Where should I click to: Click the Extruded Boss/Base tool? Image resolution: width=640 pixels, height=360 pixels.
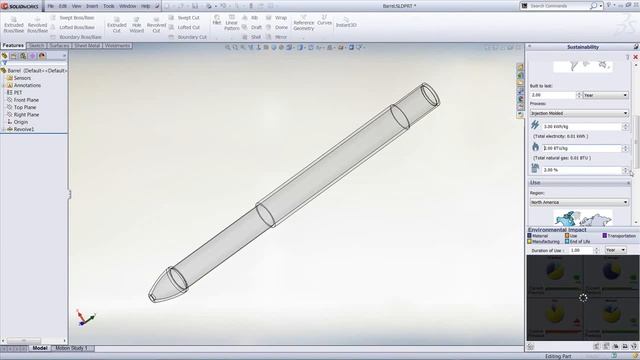point(14,25)
